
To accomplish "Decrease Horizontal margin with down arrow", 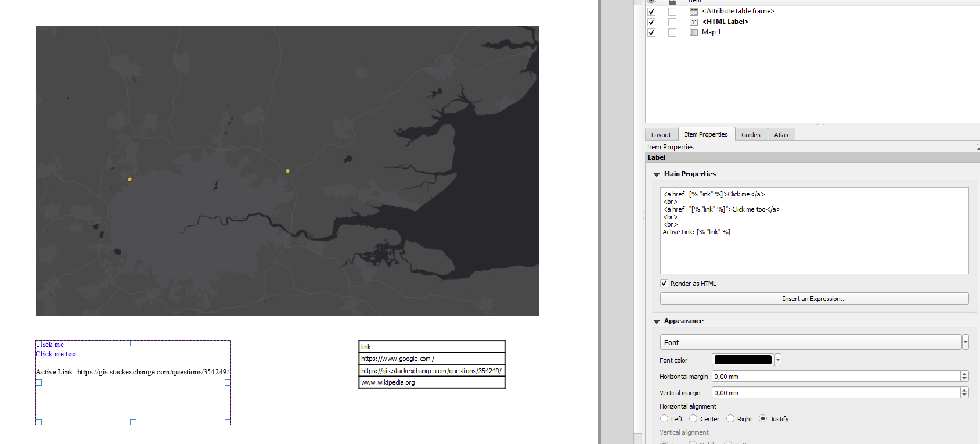I will (x=964, y=379).
